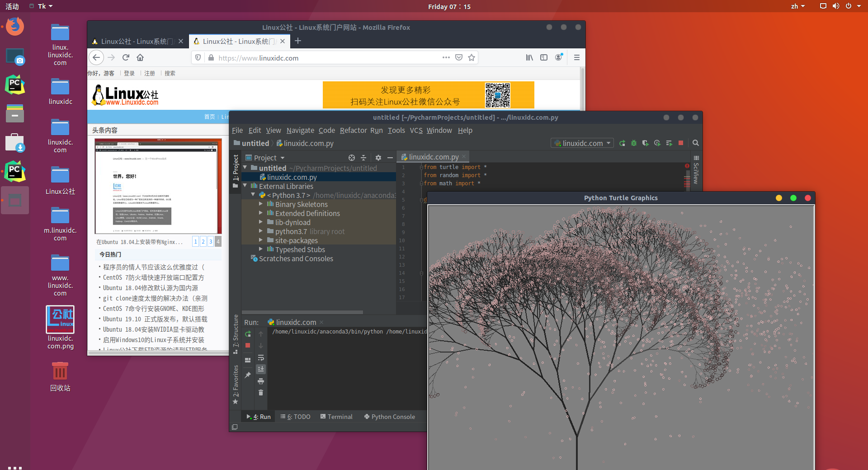
Task: Toggle the 7: Structure tool window
Action: [x=236, y=334]
